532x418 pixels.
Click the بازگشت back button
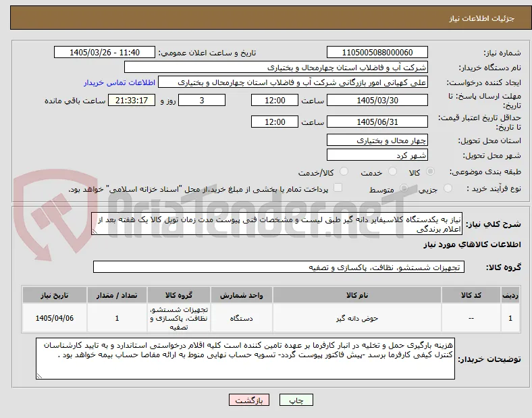[249, 400]
